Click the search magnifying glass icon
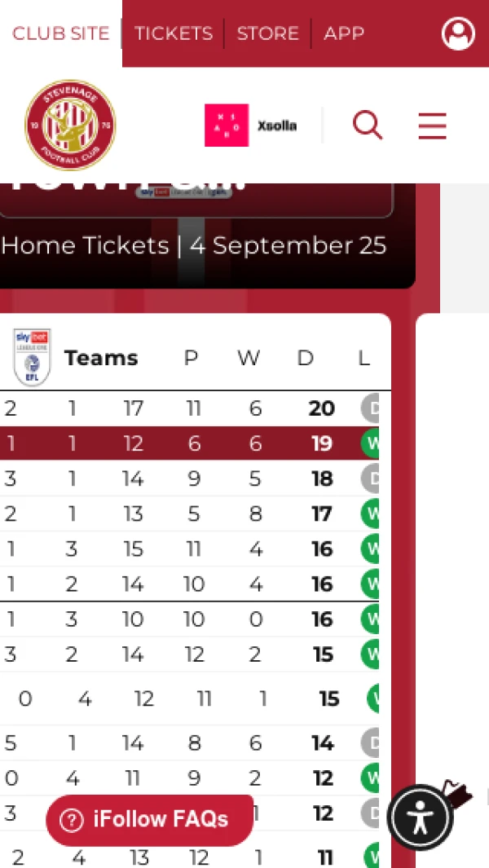 pos(367,126)
